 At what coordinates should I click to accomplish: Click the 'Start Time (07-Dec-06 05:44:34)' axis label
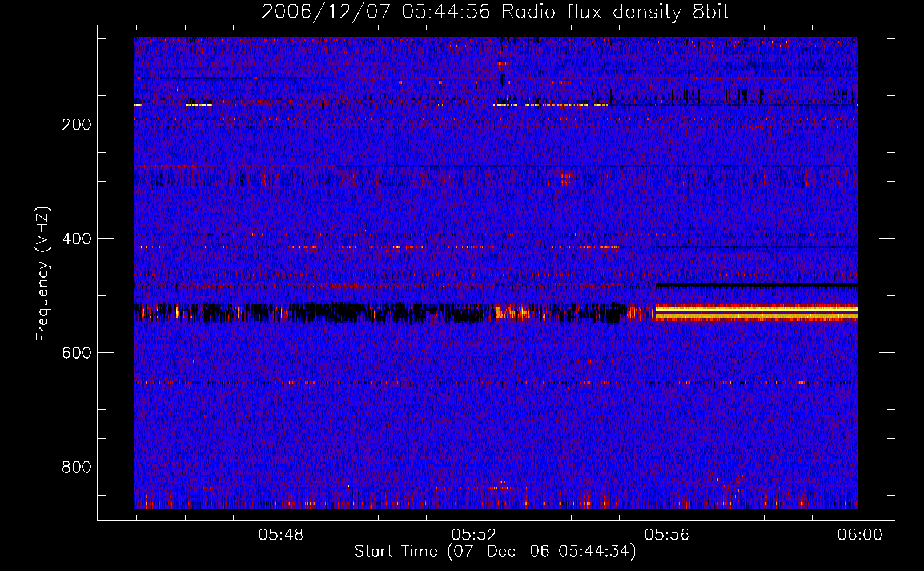click(x=495, y=552)
